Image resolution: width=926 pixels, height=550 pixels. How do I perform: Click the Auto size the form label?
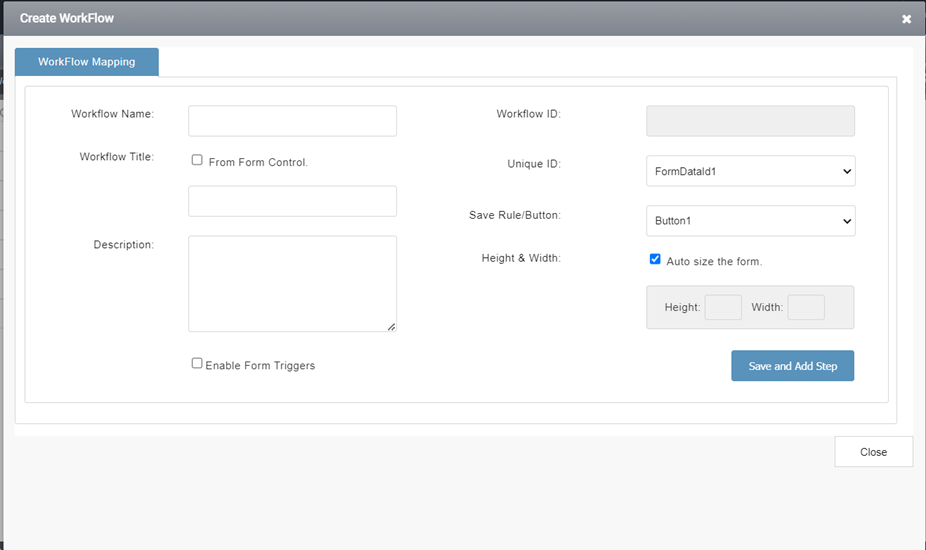(714, 261)
